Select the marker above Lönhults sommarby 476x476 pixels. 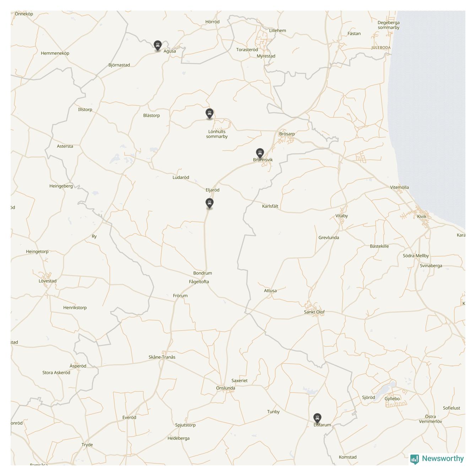pyautogui.click(x=210, y=114)
